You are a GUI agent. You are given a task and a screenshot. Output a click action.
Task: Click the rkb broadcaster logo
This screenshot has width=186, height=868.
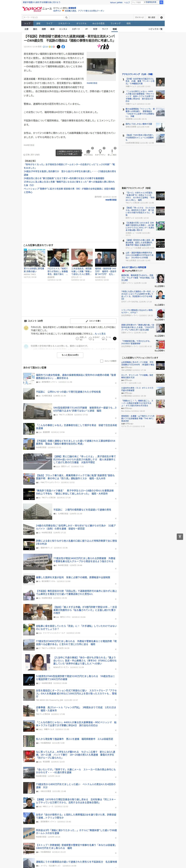[x=103, y=47]
